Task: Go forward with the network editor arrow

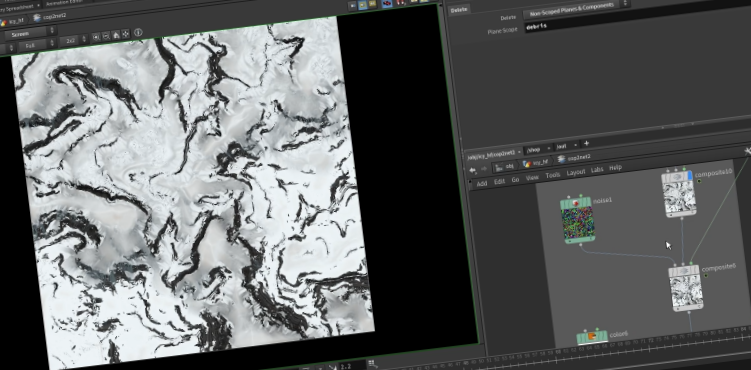Action: pos(484,169)
